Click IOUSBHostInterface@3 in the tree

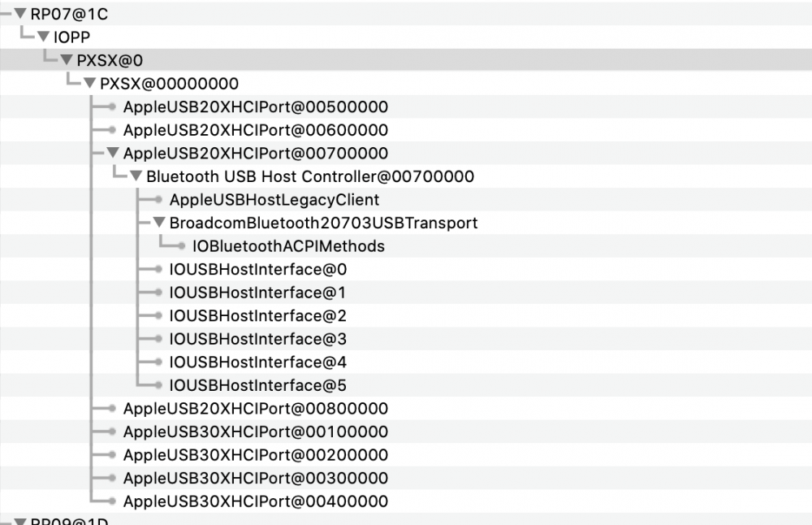tap(257, 339)
